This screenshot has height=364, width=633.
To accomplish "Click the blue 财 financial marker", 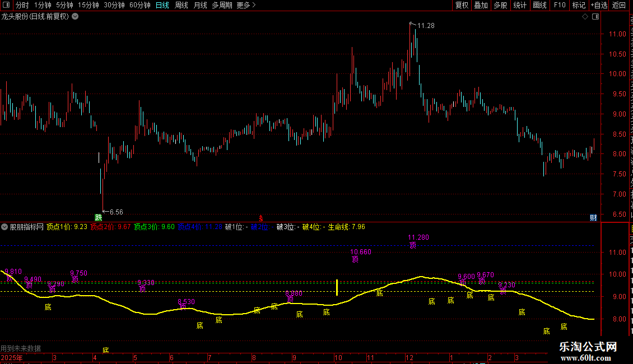I will click(x=593, y=218).
